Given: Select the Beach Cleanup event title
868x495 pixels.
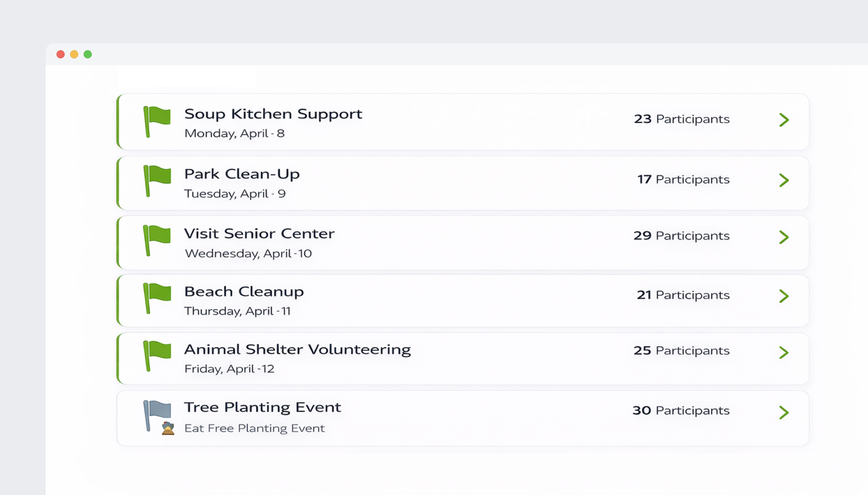Looking at the screenshot, I should point(244,292).
